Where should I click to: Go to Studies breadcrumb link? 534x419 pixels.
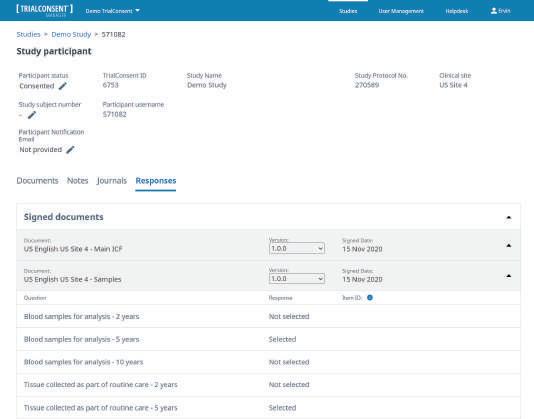click(x=28, y=34)
